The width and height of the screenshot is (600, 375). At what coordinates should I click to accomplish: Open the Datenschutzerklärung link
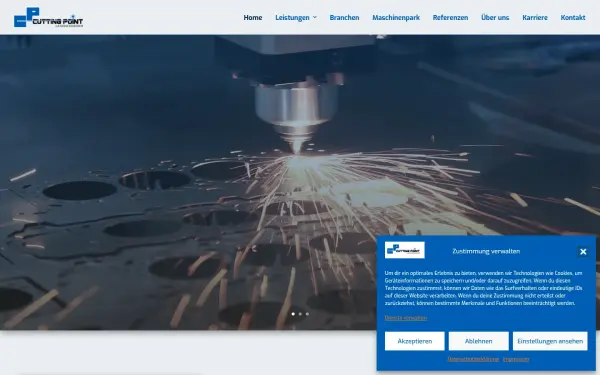(473, 359)
